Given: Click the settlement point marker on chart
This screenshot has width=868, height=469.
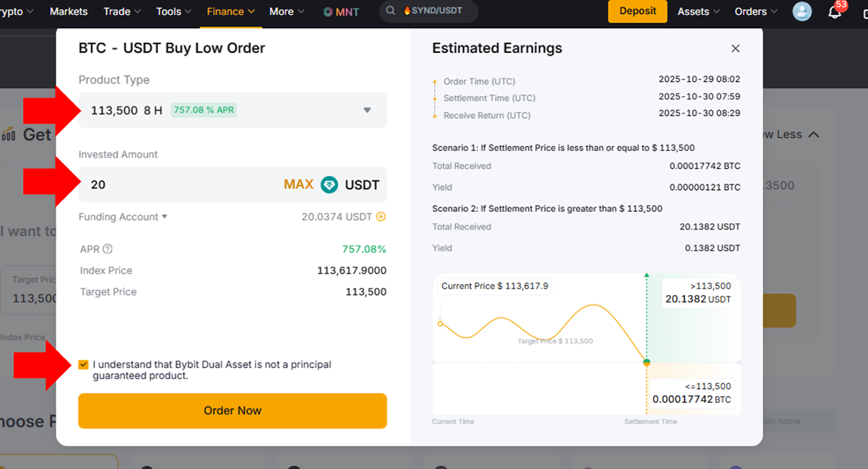Looking at the screenshot, I should pos(647,362).
